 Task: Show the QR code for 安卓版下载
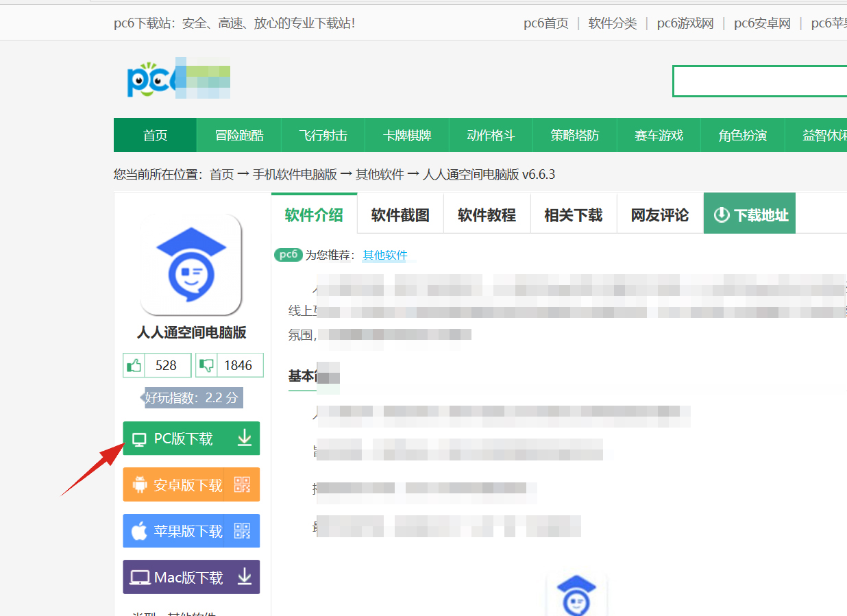pos(242,484)
